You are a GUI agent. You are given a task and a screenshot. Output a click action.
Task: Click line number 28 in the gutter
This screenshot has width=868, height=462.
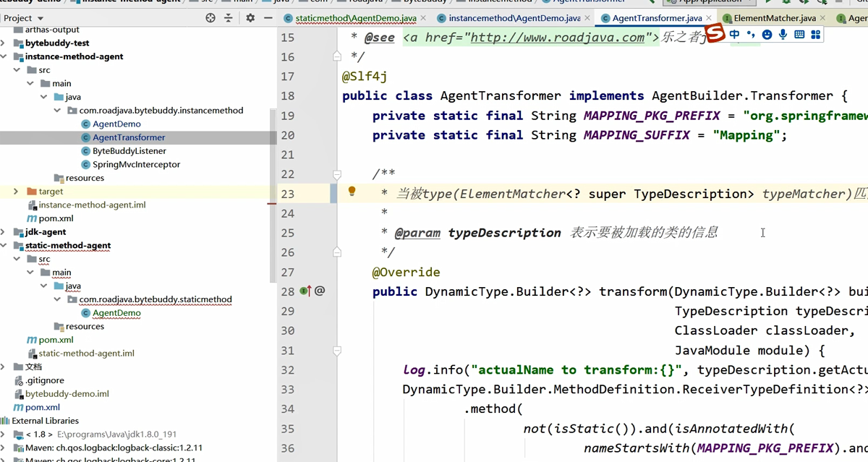tap(287, 291)
